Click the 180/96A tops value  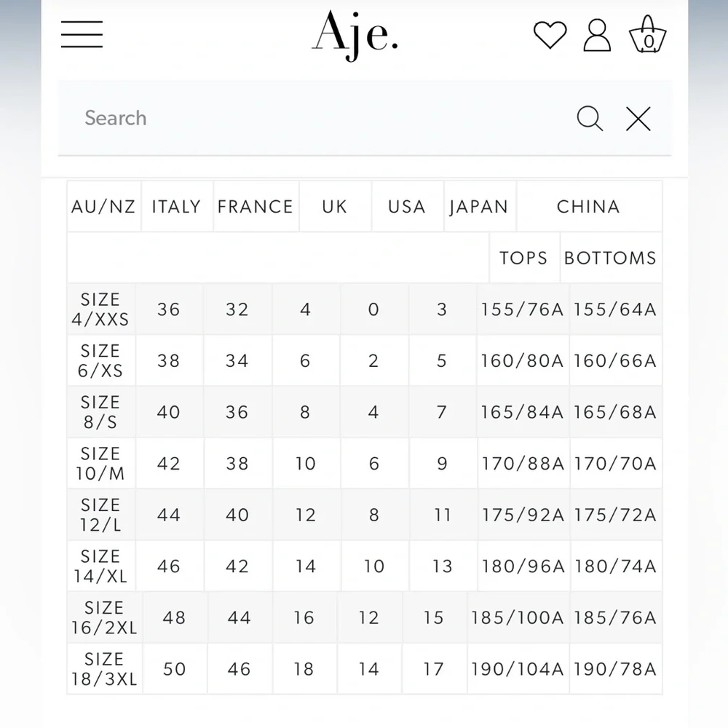click(523, 566)
